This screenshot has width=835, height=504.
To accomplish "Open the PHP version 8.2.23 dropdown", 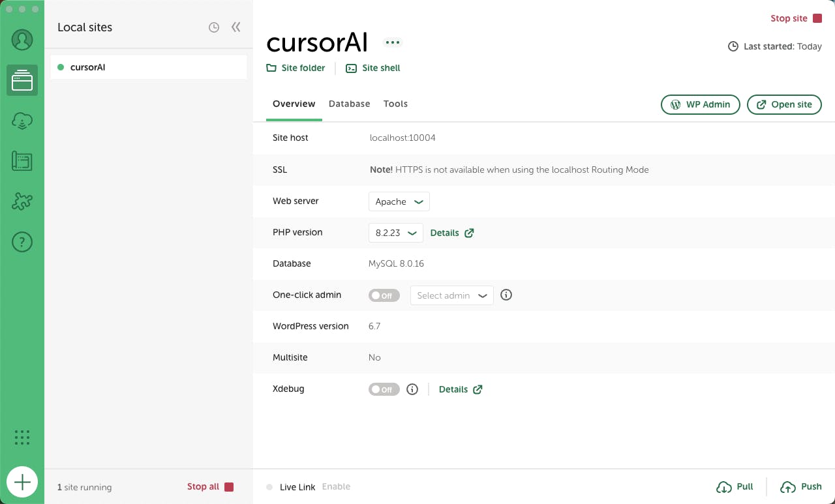I will click(x=396, y=233).
